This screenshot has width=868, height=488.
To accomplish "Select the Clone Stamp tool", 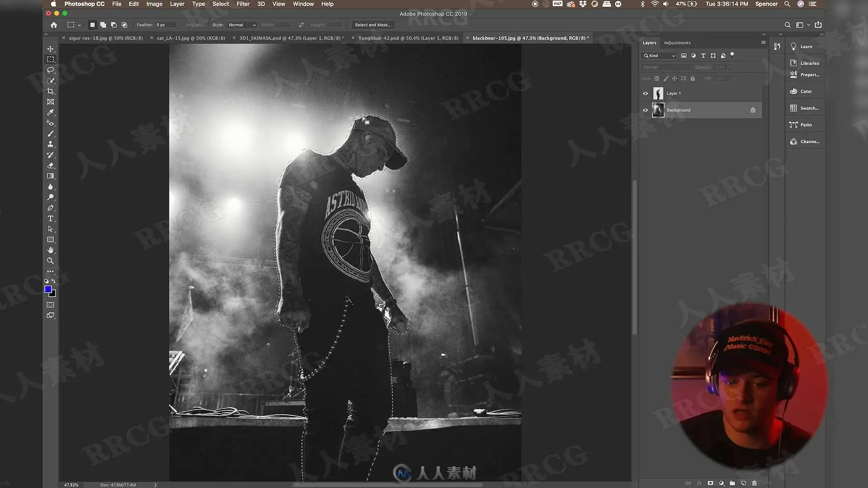I will pyautogui.click(x=50, y=144).
